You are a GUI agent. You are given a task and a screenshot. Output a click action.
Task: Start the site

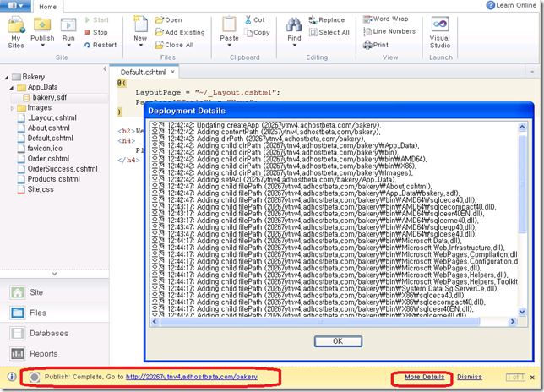point(97,20)
